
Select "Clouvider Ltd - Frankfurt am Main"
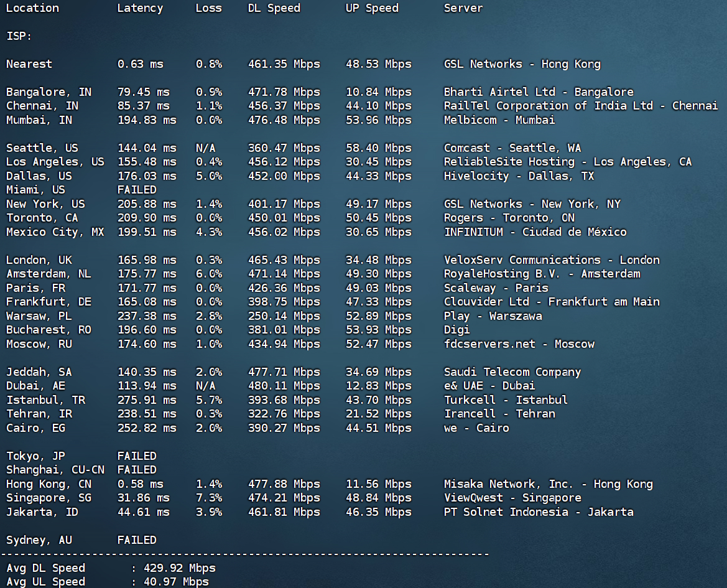click(x=552, y=302)
